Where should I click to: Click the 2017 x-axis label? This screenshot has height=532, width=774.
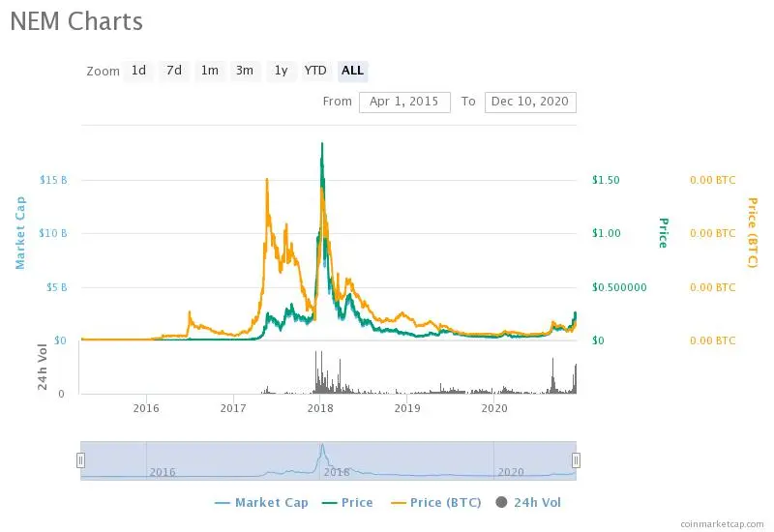(233, 408)
